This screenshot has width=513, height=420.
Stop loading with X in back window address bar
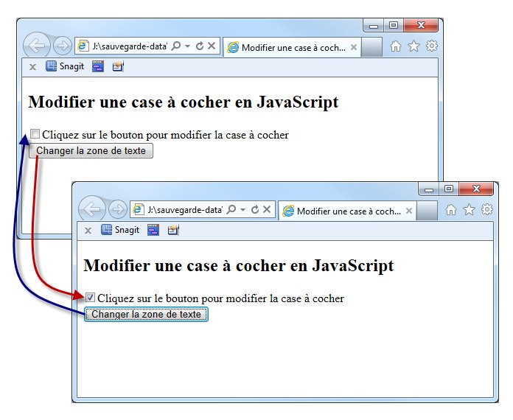[x=212, y=46]
